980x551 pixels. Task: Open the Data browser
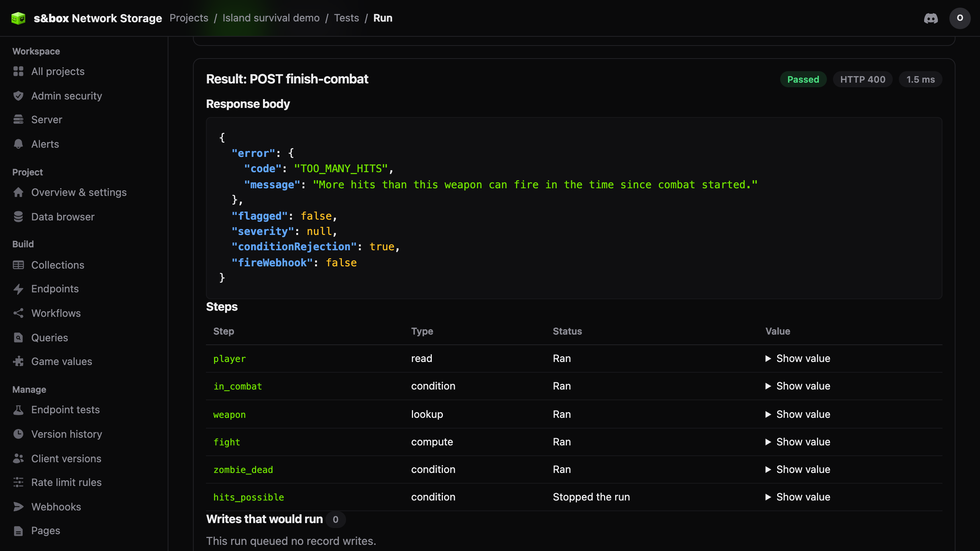point(63,217)
